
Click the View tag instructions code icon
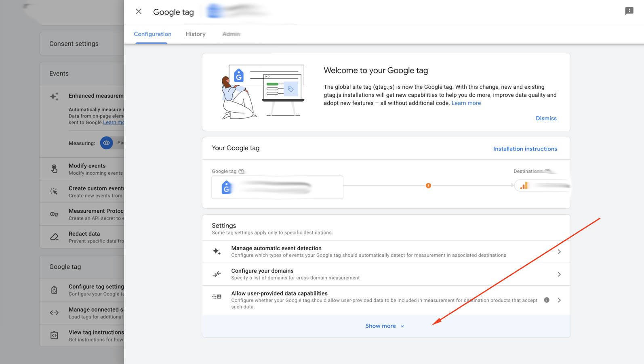pos(54,335)
